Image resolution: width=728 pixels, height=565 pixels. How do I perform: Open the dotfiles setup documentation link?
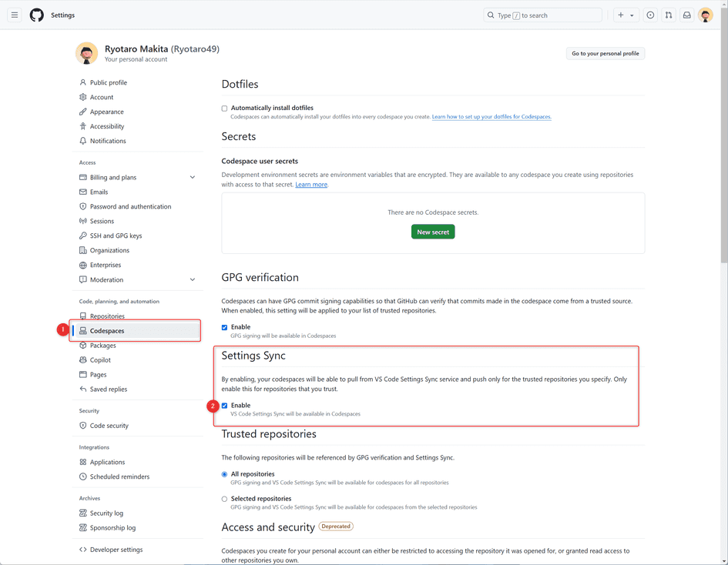pyautogui.click(x=490, y=116)
